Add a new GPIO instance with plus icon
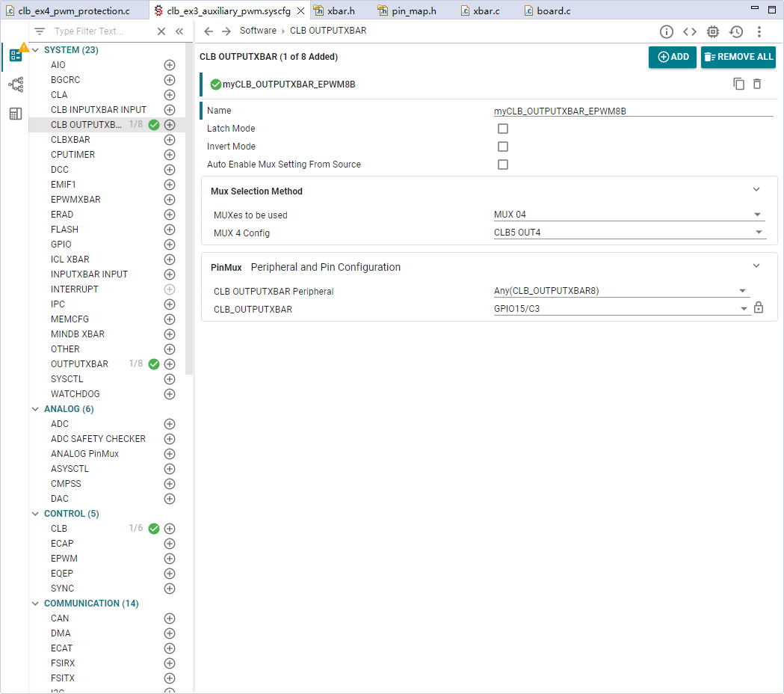 [x=170, y=245]
